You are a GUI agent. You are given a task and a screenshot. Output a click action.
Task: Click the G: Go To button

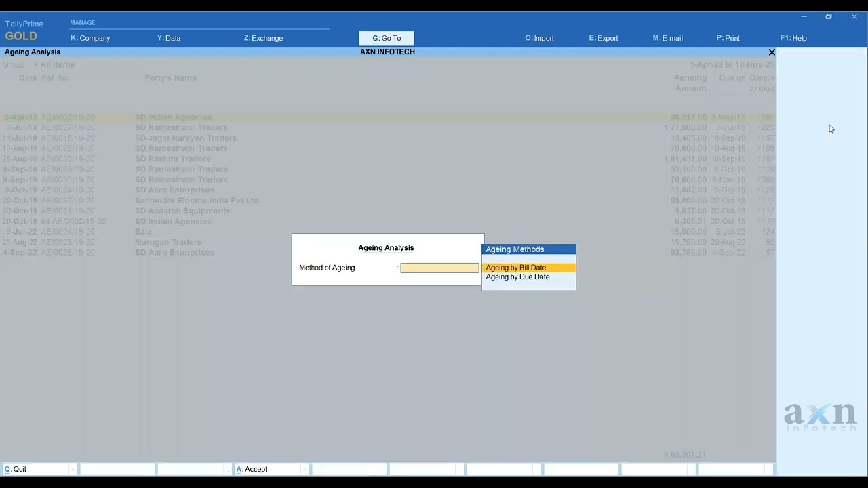[x=387, y=39]
